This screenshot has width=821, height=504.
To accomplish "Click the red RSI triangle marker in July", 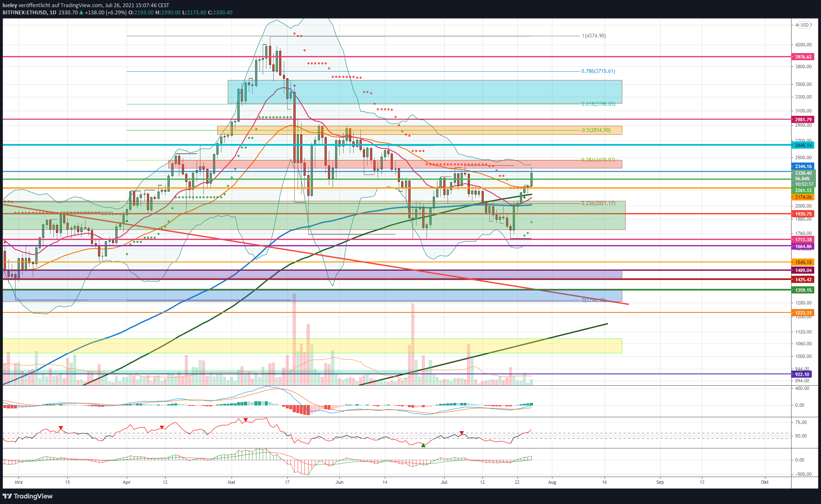I will (x=462, y=432).
